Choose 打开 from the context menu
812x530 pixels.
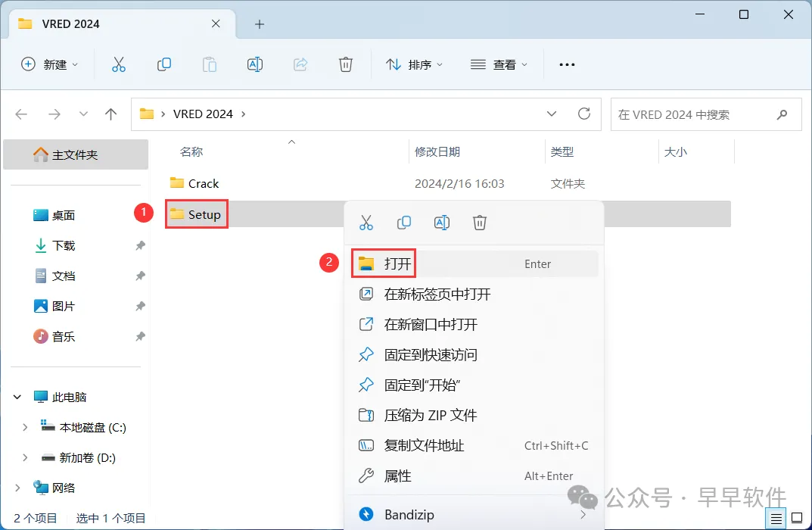point(474,263)
